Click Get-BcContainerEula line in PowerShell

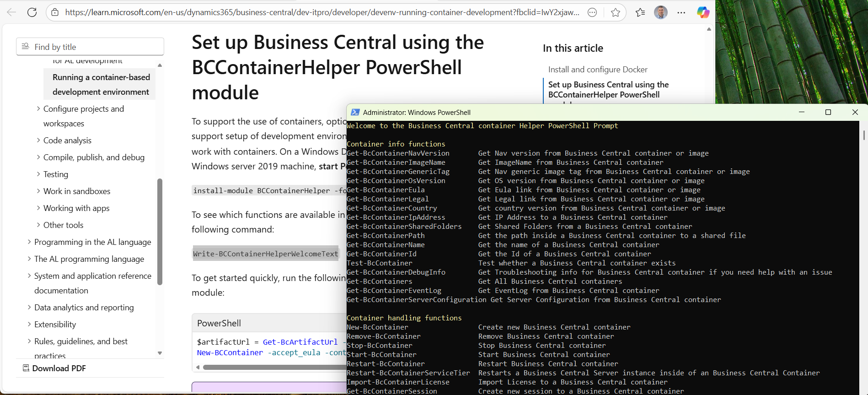(x=386, y=190)
